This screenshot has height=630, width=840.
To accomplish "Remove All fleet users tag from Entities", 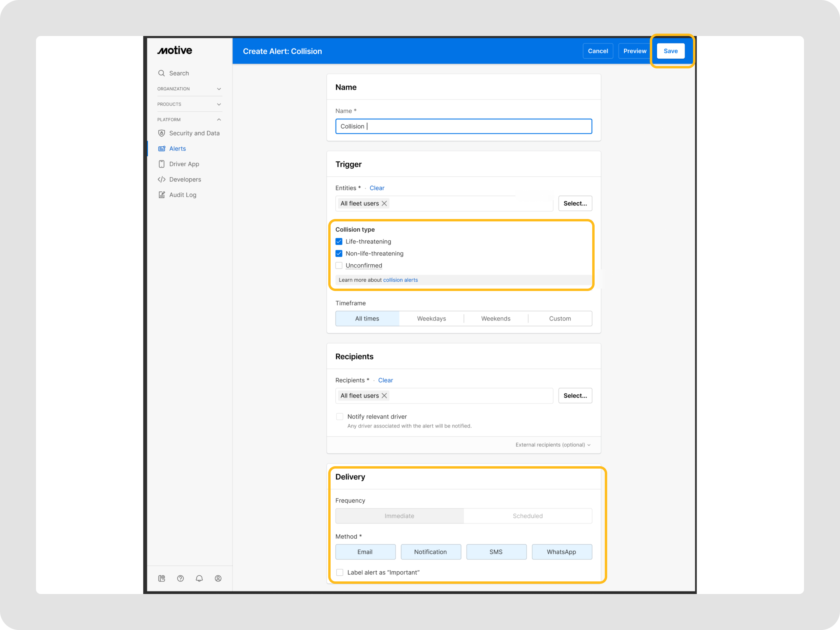I will [384, 203].
